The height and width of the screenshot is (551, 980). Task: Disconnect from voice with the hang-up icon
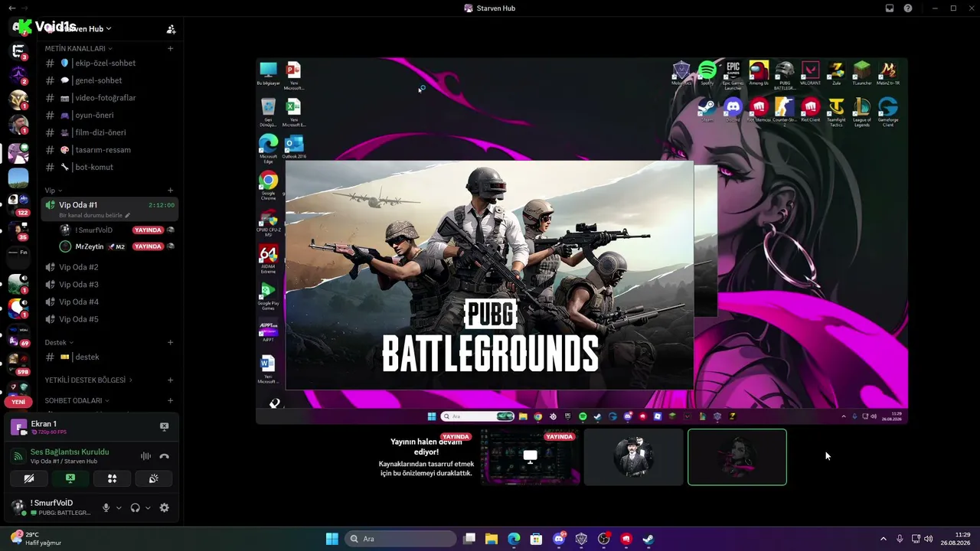tap(164, 456)
